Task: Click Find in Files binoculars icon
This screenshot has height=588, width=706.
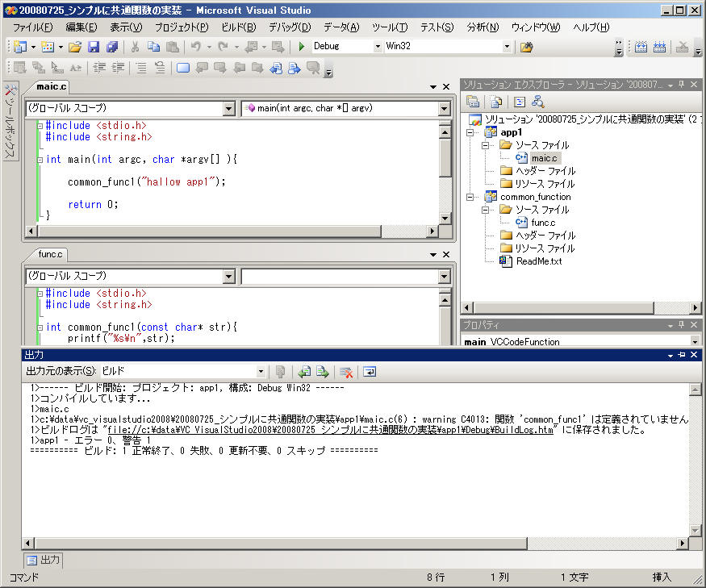Action: (526, 47)
